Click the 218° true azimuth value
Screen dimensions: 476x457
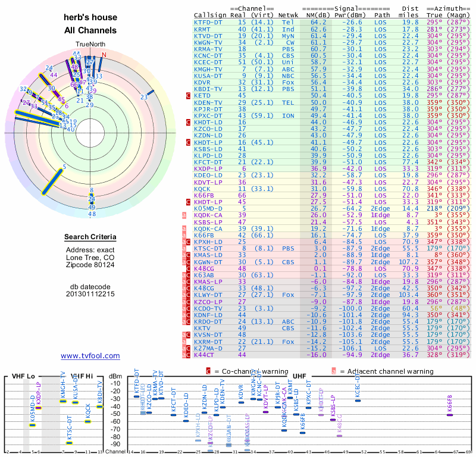pyautogui.click(x=434, y=209)
